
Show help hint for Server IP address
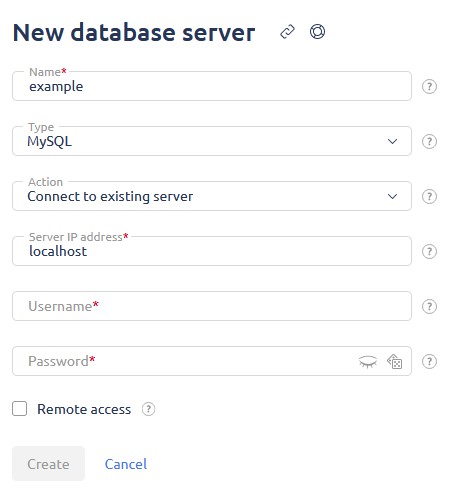429,252
